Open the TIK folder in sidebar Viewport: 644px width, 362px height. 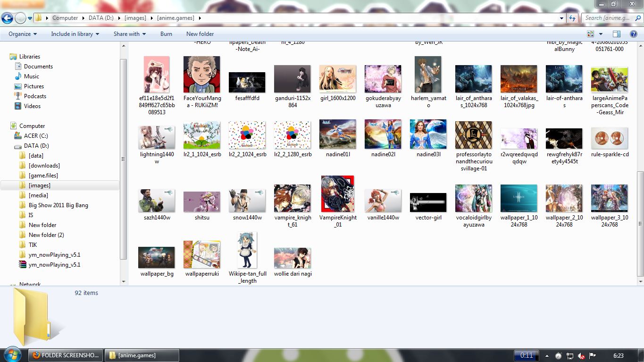tap(33, 245)
